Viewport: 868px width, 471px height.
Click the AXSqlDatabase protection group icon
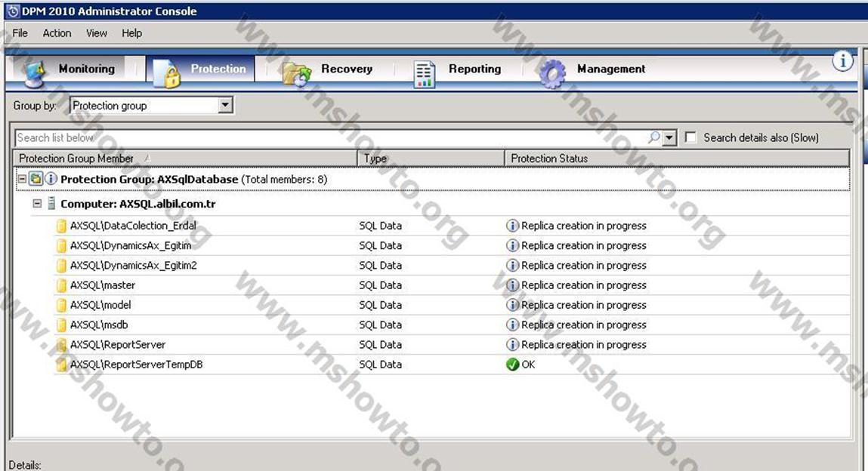tap(36, 179)
